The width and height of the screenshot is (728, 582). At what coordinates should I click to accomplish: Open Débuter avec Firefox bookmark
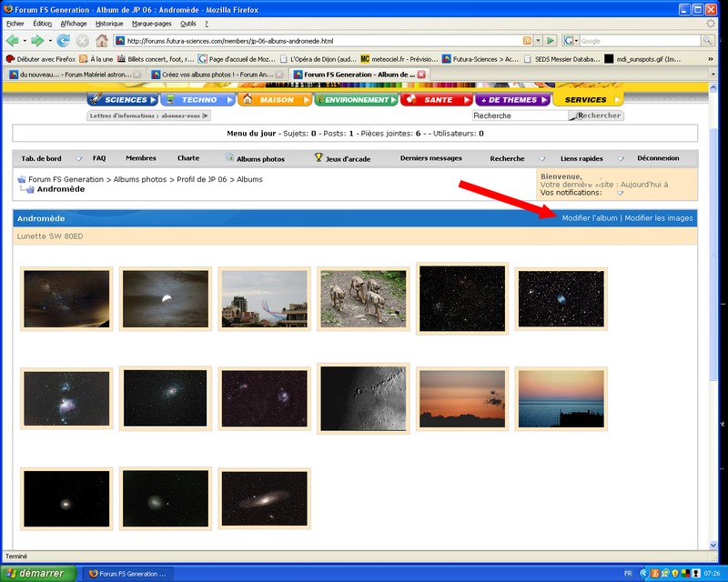click(x=40, y=59)
